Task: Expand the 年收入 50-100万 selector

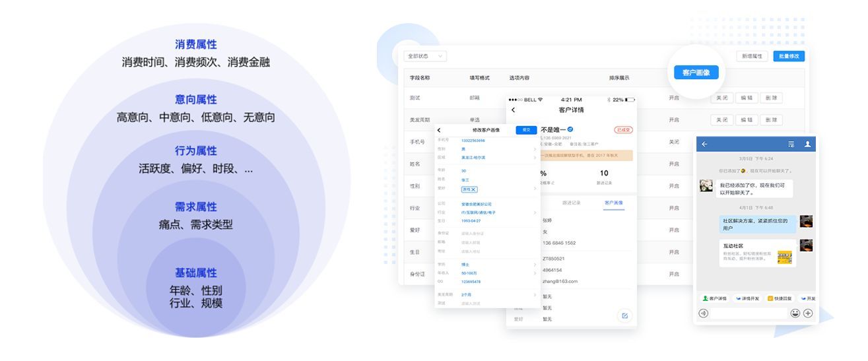Action: click(535, 273)
